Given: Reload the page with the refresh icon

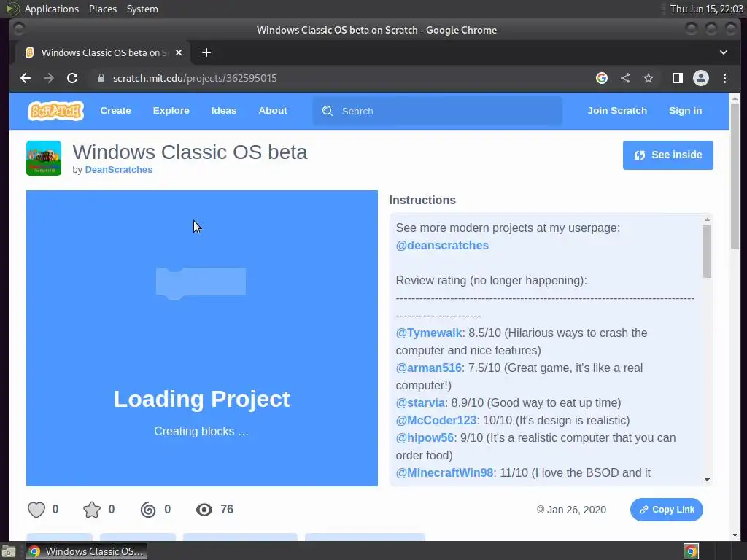Looking at the screenshot, I should coord(72,78).
